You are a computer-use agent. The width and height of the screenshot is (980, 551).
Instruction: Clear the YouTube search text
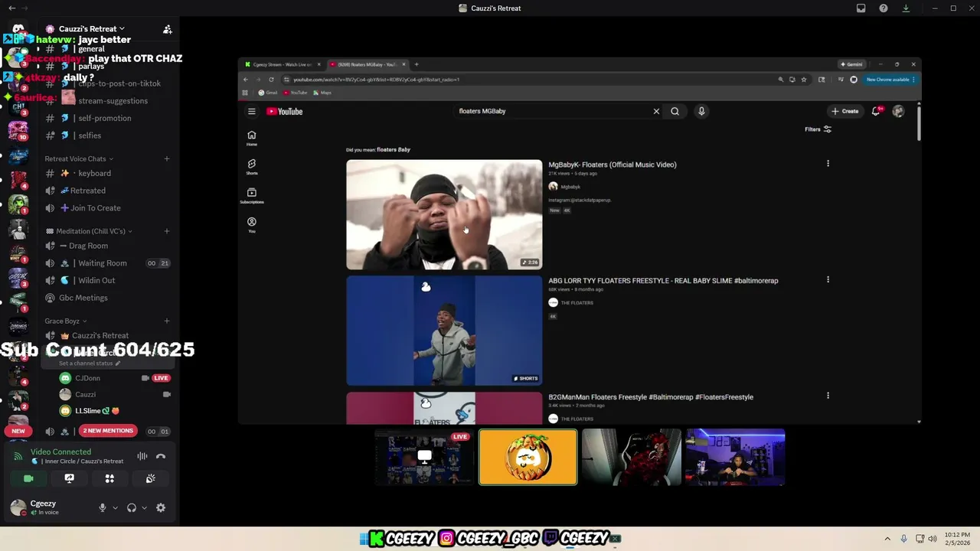tap(656, 111)
